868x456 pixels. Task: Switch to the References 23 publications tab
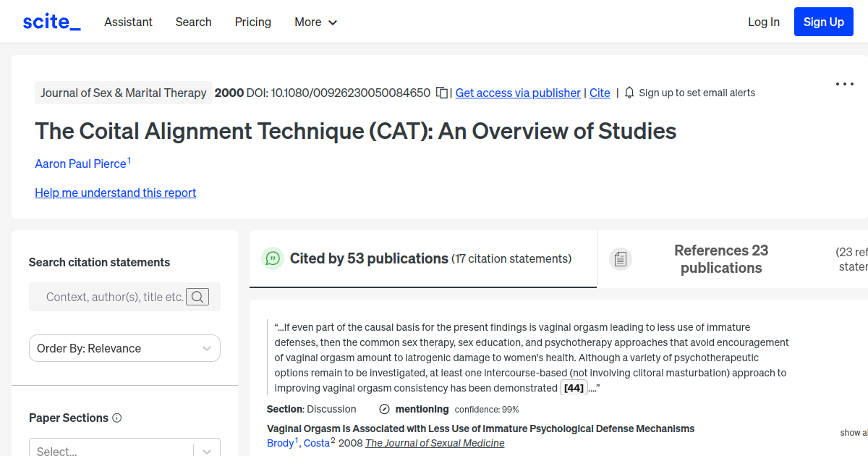(721, 258)
